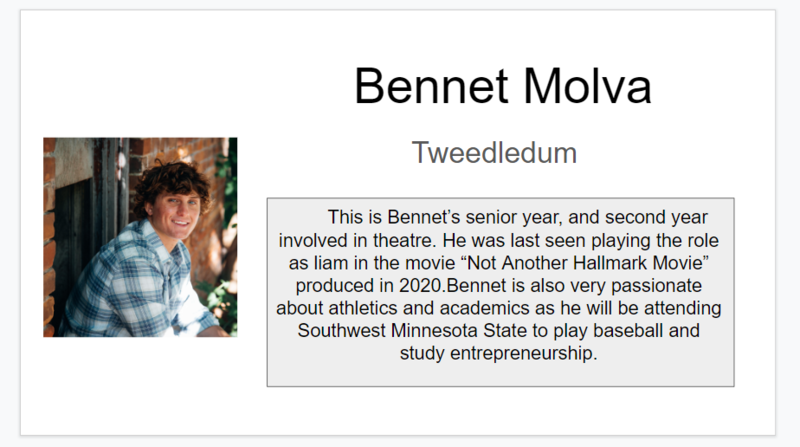Click the word "passionate" in the bio
The image size is (800, 447).
[656, 286]
